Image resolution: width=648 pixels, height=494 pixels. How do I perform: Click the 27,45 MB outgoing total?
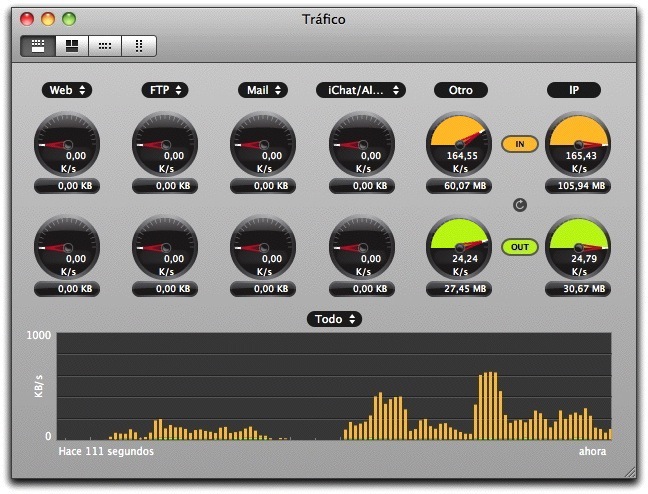[x=459, y=289]
